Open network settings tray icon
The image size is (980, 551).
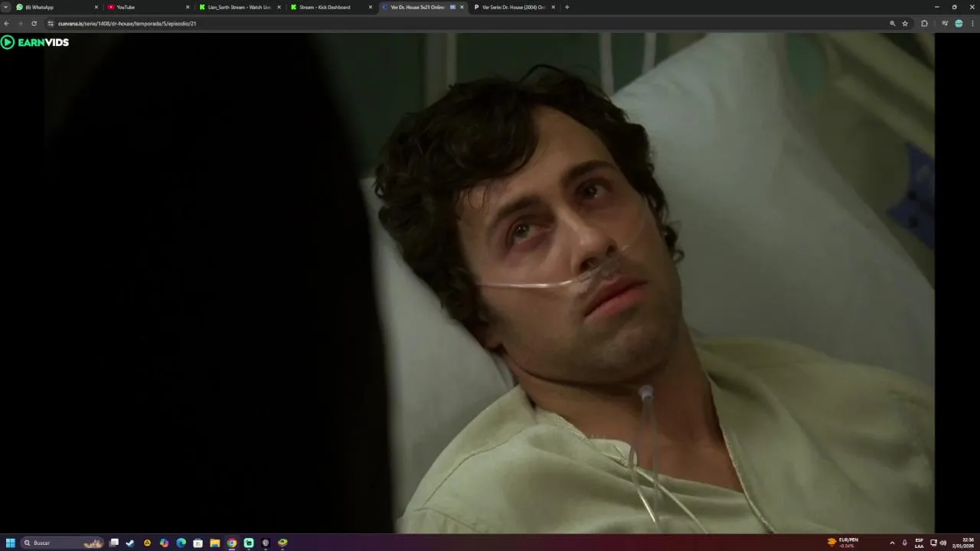(x=933, y=543)
